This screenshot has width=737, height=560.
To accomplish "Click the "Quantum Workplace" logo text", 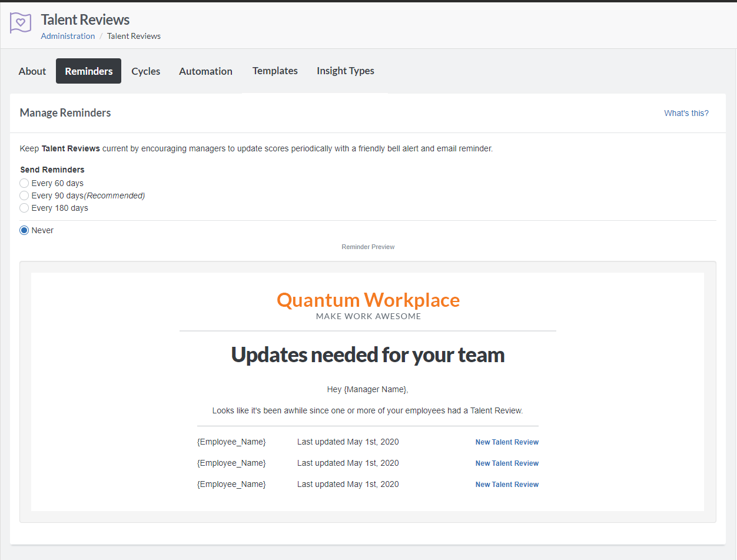I will [x=368, y=300].
